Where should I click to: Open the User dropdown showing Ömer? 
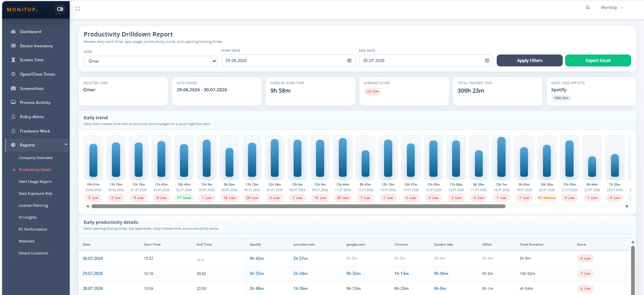coord(151,61)
